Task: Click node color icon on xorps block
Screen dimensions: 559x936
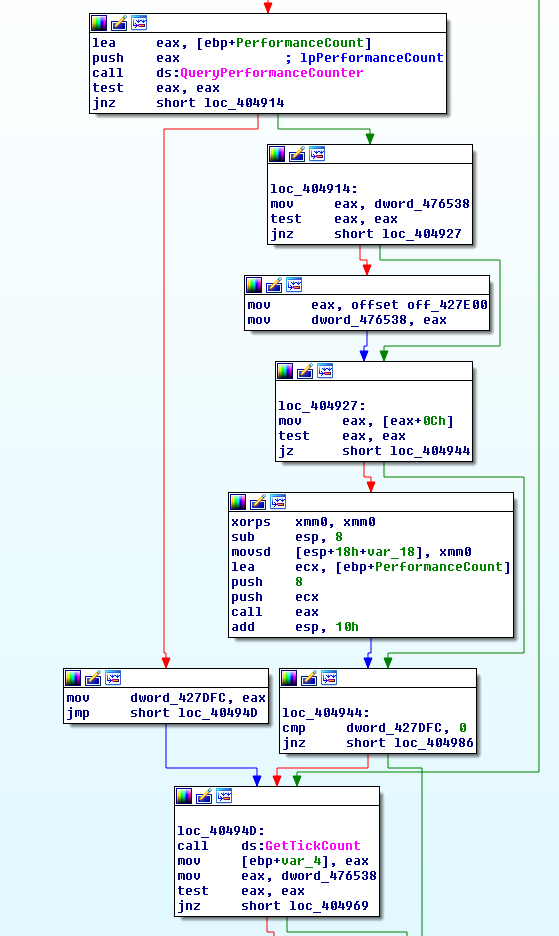Action: pos(238,502)
